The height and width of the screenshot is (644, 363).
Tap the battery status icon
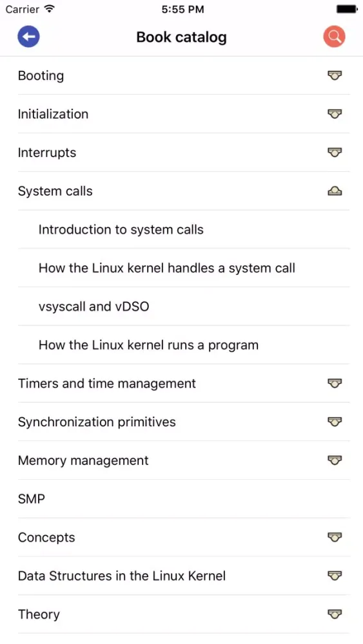pos(346,9)
